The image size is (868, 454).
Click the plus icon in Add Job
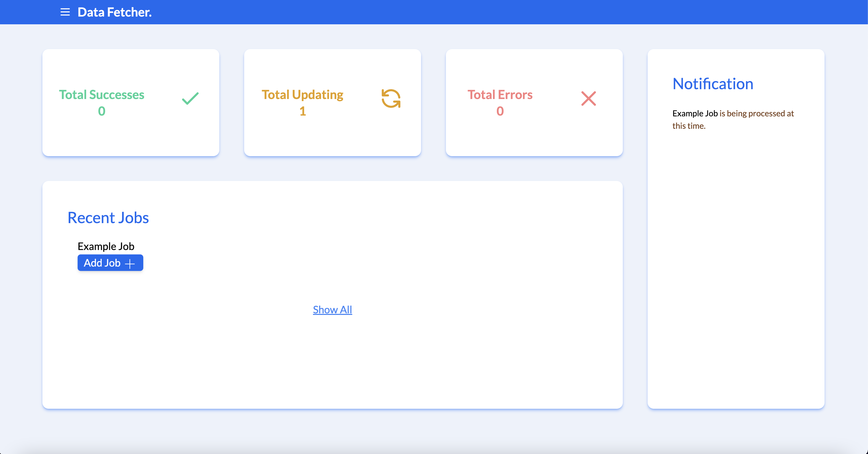coord(130,263)
